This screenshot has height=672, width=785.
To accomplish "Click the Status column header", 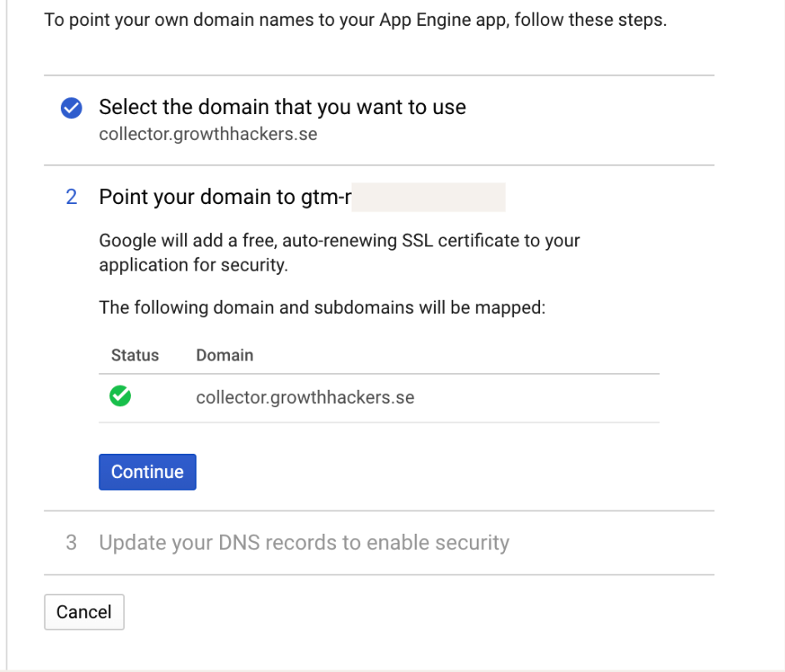I will (135, 356).
